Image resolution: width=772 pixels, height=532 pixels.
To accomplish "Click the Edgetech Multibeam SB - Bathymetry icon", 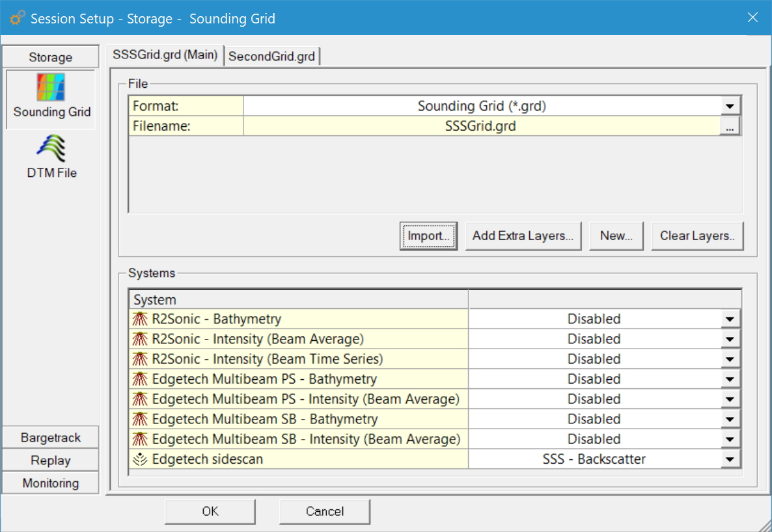I will pos(140,419).
